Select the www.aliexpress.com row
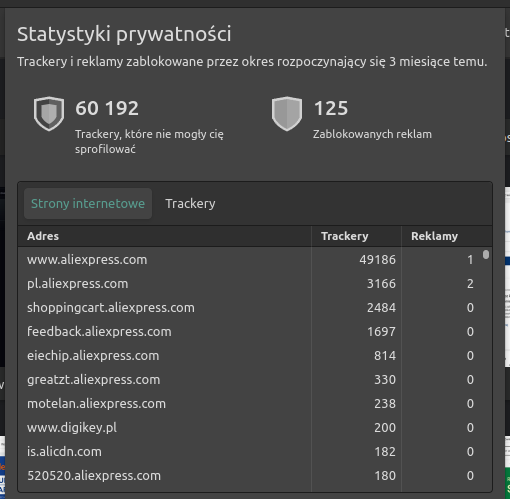The width and height of the screenshot is (510, 499). click(x=250, y=260)
